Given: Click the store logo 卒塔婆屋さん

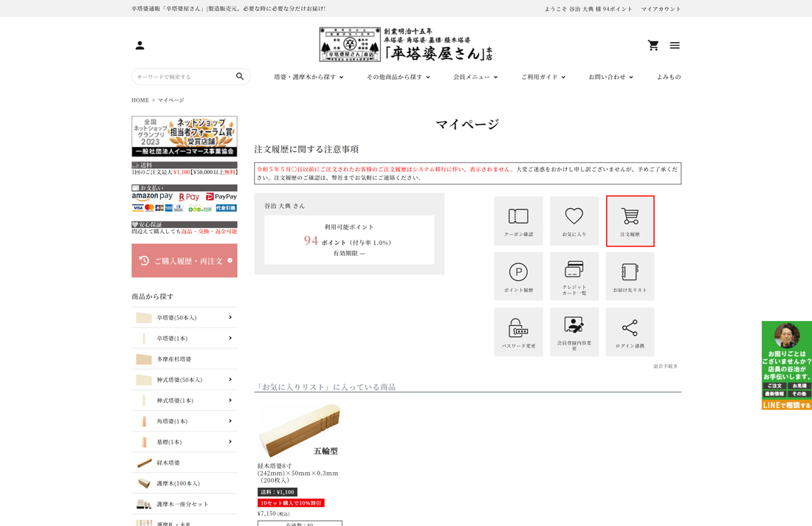Looking at the screenshot, I should coord(405,44).
